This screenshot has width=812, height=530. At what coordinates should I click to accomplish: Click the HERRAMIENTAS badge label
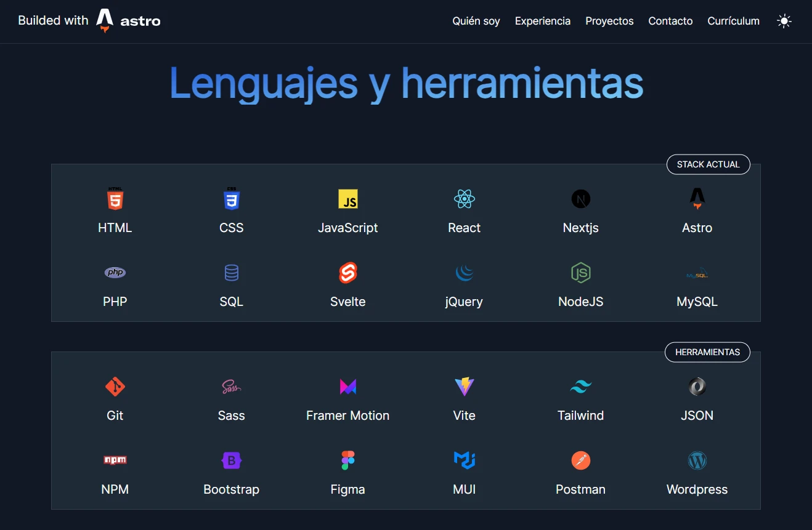[707, 352]
